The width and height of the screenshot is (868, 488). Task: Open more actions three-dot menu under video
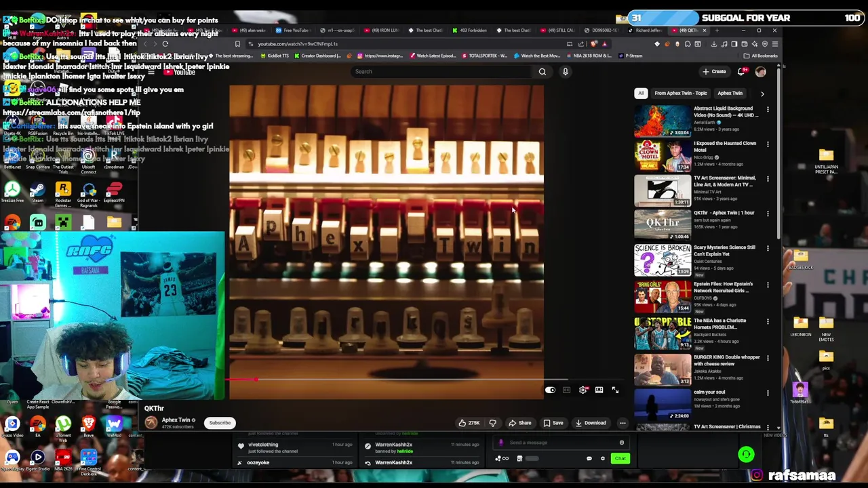click(623, 423)
